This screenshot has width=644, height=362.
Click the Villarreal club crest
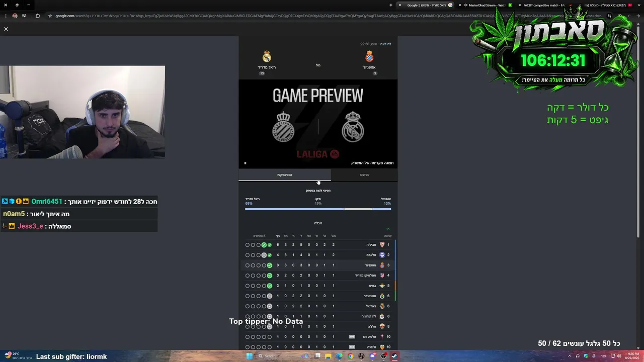pyautogui.click(x=382, y=306)
